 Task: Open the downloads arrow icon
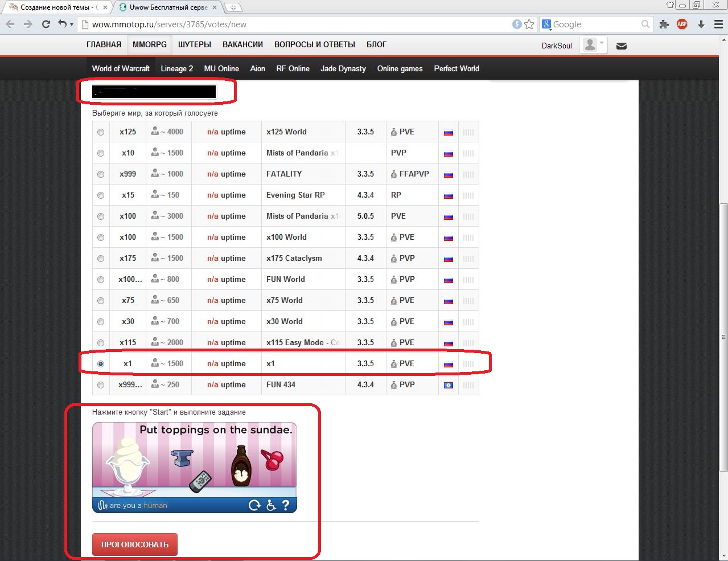(x=701, y=24)
